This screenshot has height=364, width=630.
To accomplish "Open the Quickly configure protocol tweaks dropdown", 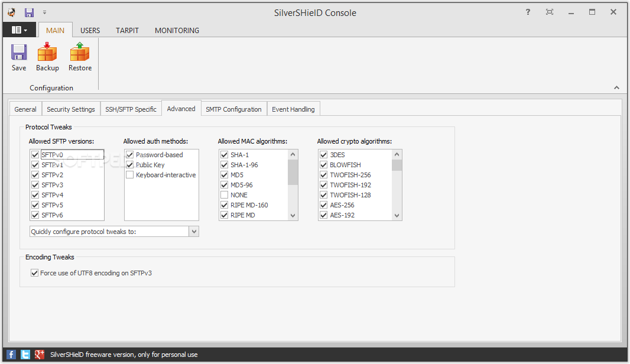I will point(194,232).
